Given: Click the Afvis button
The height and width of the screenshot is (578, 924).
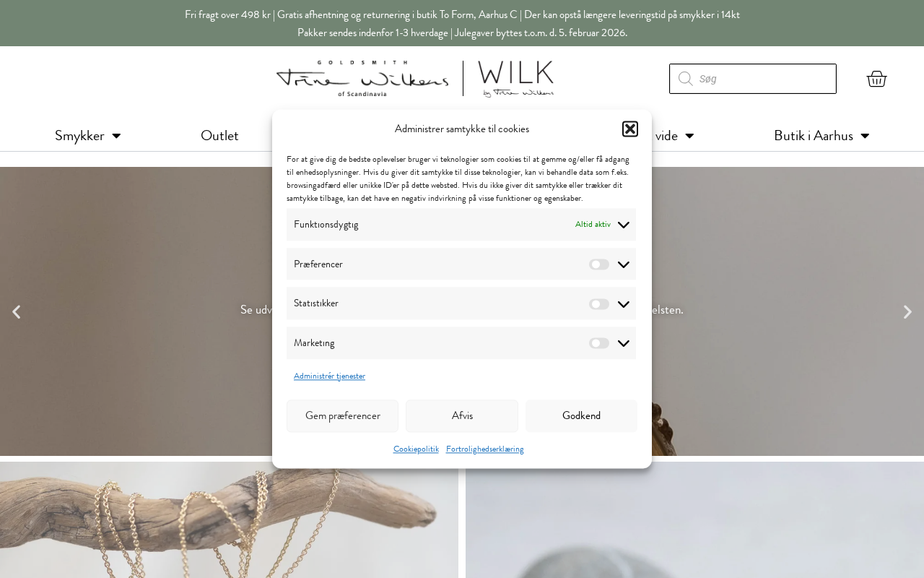Looking at the screenshot, I should (x=462, y=416).
